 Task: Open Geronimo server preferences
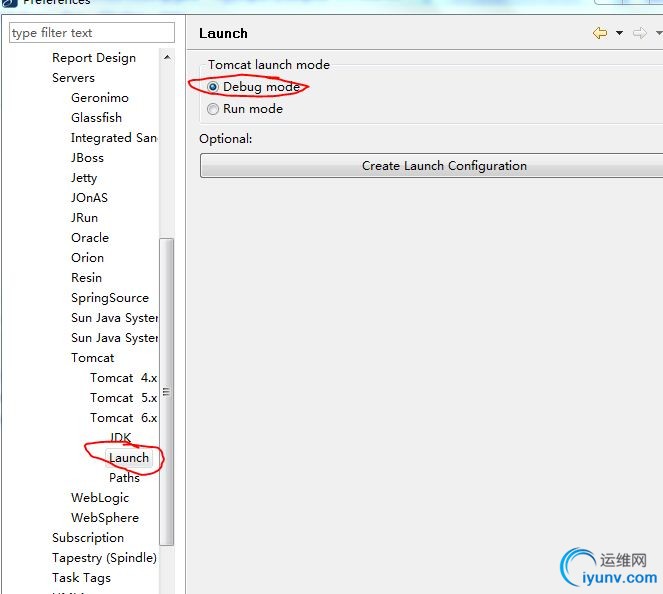(100, 98)
